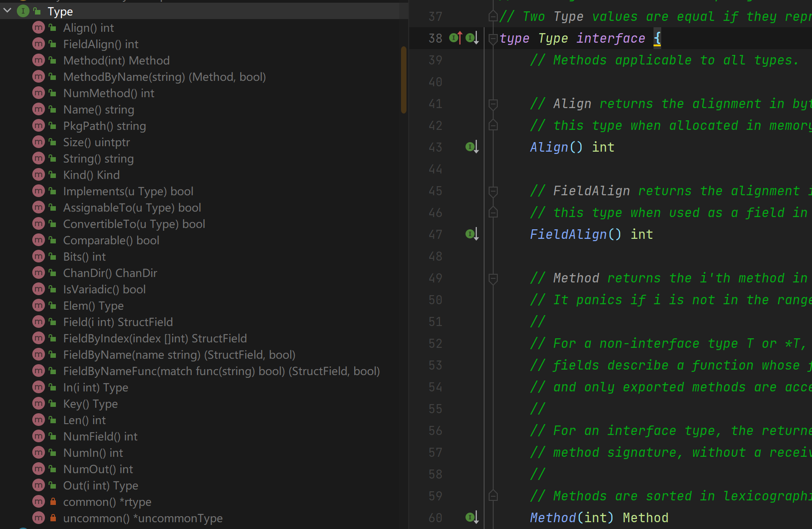Collapse the fold marker at line 59
812x529 pixels.
pos(493,495)
